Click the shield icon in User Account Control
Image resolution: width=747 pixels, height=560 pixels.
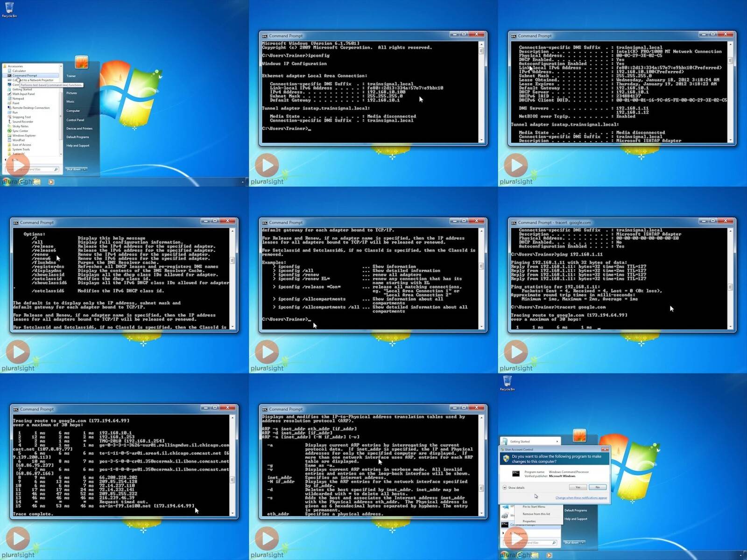point(506,458)
